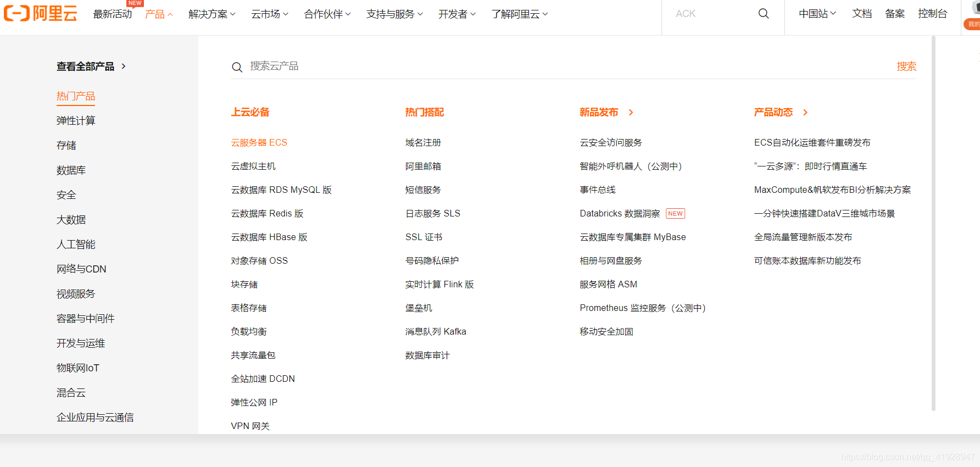Open 云服务器 ECS product link
980x467 pixels.
coord(259,143)
